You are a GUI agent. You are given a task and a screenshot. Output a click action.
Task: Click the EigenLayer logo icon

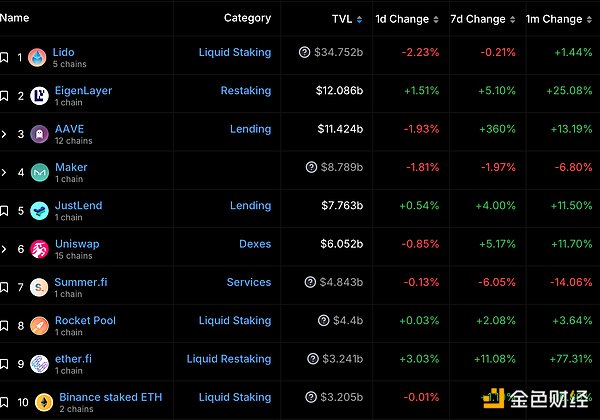tap(39, 96)
